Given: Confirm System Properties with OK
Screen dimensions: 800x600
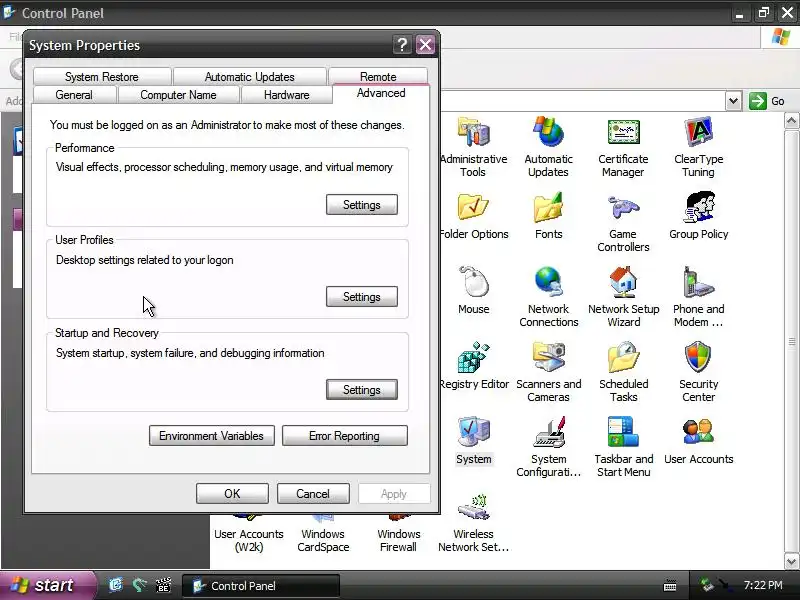Looking at the screenshot, I should pyautogui.click(x=232, y=494).
